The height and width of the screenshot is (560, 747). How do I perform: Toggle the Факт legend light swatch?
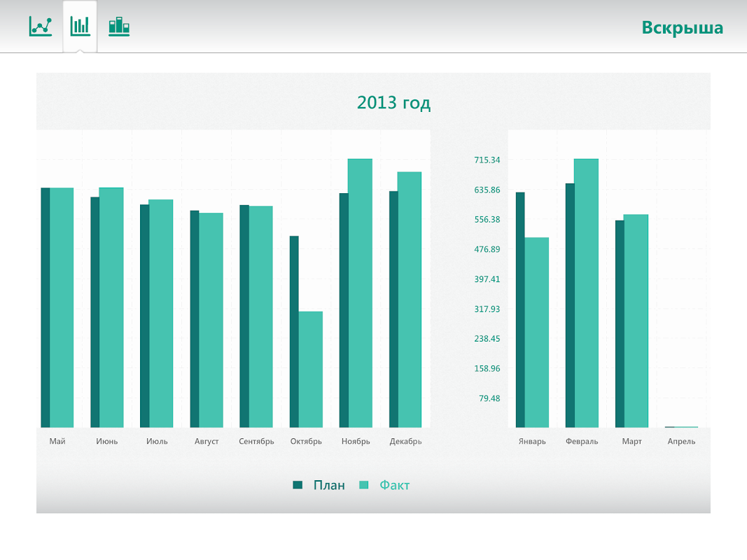click(x=363, y=485)
